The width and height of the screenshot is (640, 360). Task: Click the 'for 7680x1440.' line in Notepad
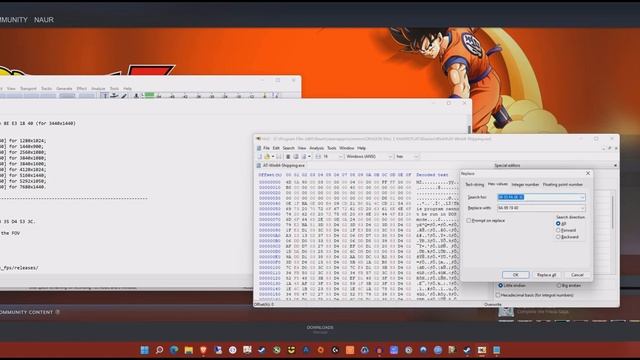[x=28, y=187]
